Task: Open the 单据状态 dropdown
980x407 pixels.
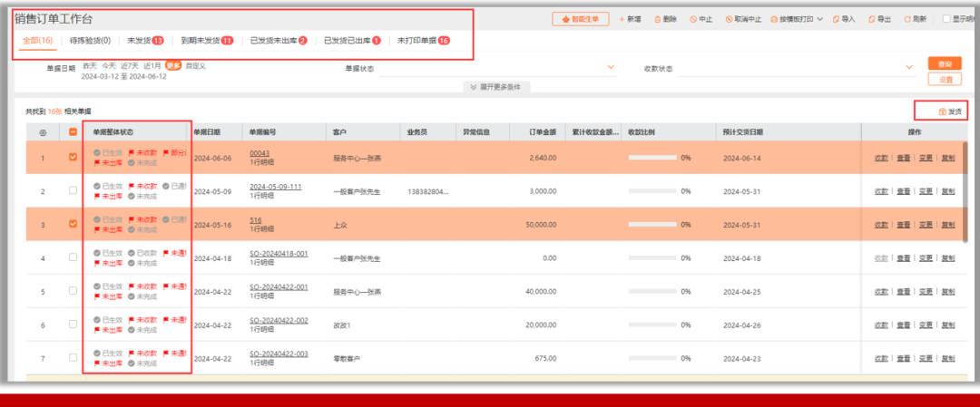Action: [x=610, y=68]
